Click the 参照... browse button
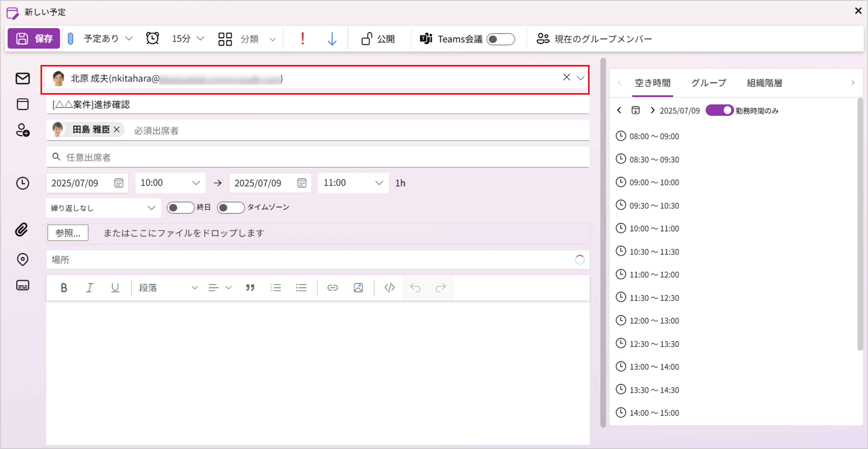The width and height of the screenshot is (868, 449). point(68,233)
